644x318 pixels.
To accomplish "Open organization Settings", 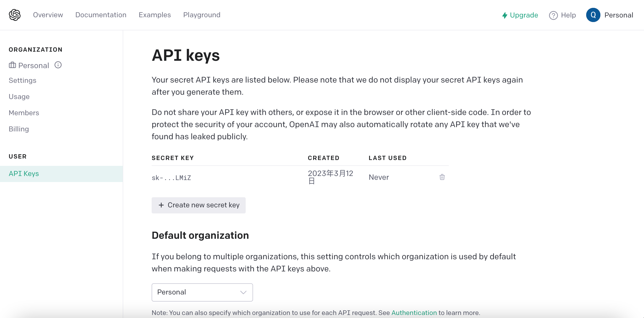I will [x=22, y=81].
